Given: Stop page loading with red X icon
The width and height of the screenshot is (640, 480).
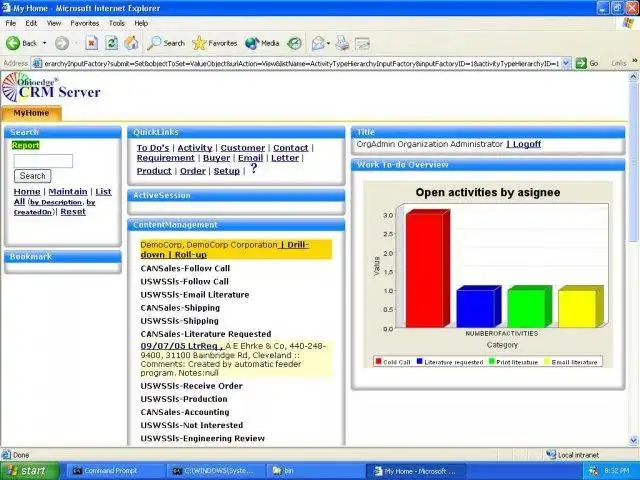Looking at the screenshot, I should [91, 43].
